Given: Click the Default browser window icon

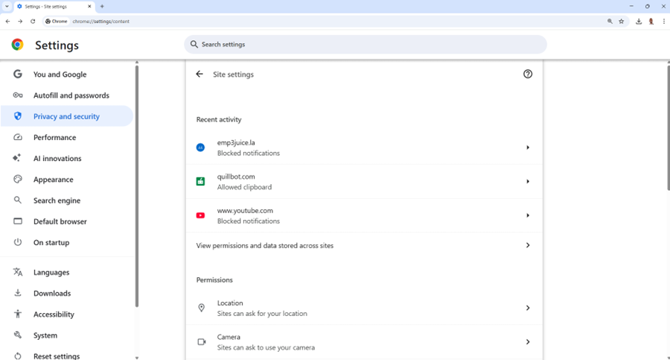Looking at the screenshot, I should 18,221.
